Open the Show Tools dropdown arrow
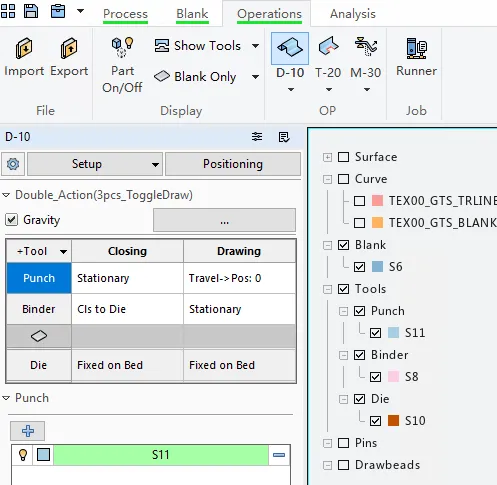 coord(255,46)
